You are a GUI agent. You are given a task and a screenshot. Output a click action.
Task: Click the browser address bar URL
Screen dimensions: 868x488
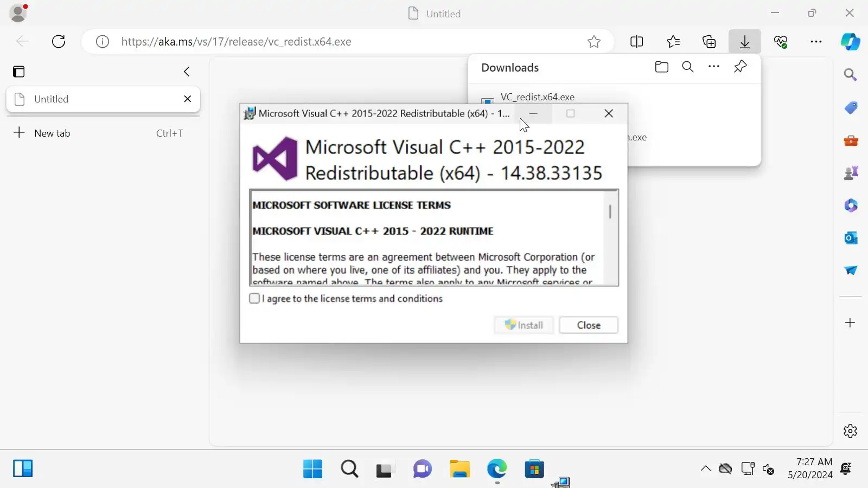tap(237, 42)
